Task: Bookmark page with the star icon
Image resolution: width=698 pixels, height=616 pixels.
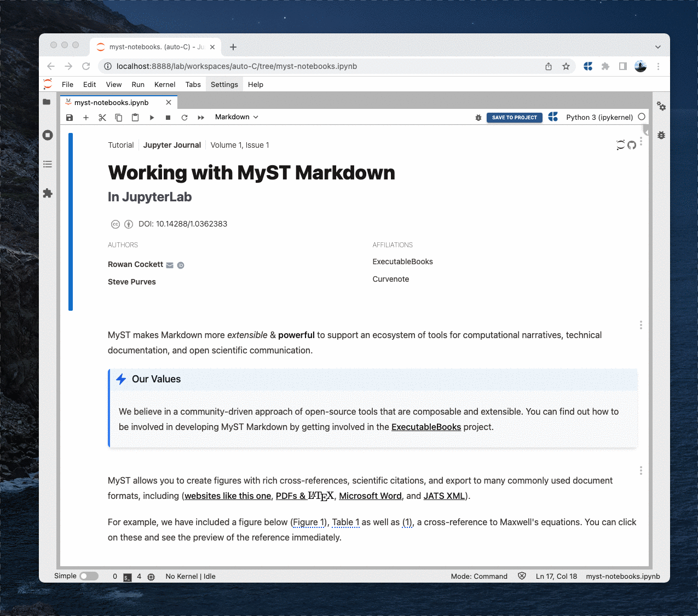Action: 566,66
